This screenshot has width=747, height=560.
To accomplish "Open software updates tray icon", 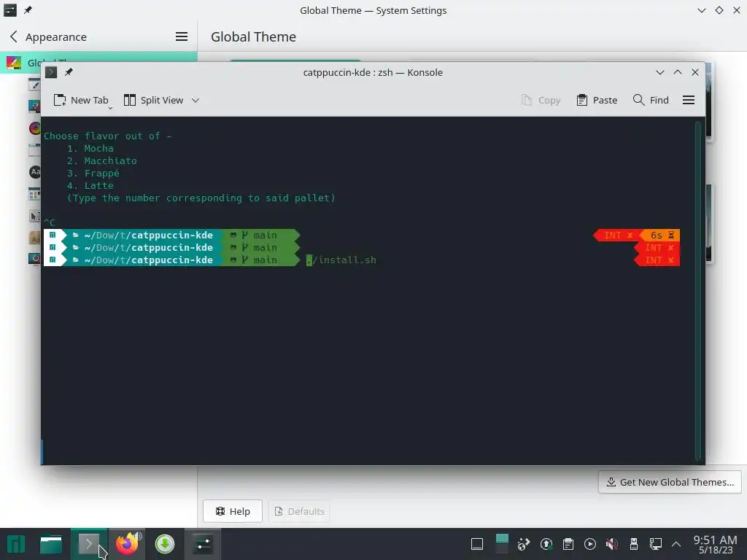I will [x=546, y=544].
